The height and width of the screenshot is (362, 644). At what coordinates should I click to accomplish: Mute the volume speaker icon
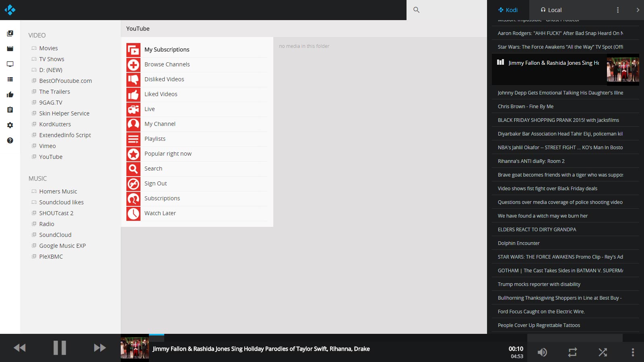[542, 352]
